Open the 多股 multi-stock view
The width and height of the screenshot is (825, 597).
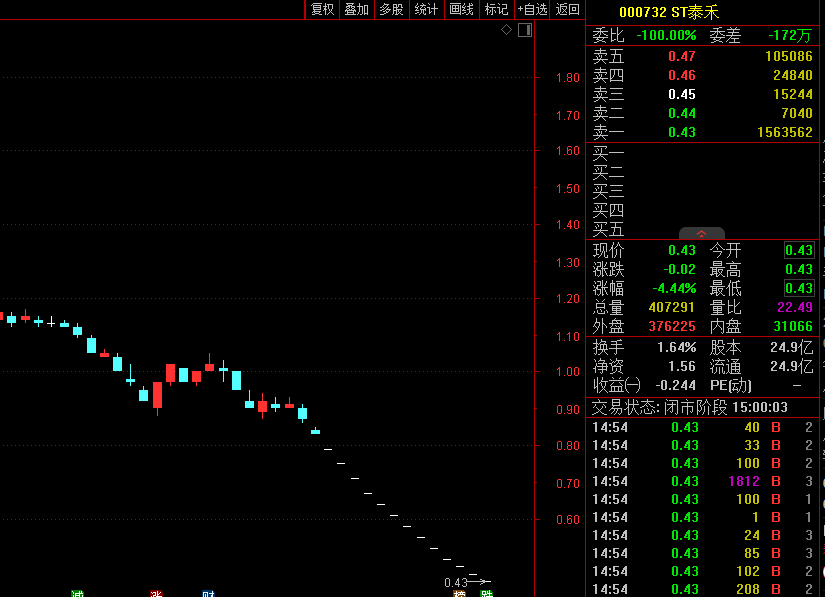click(391, 9)
